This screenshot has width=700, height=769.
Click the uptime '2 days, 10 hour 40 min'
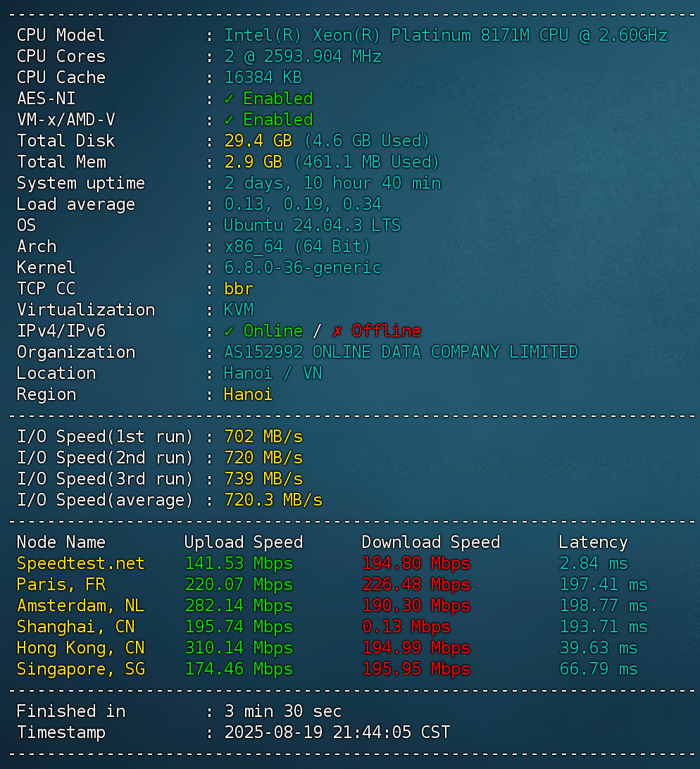click(332, 183)
